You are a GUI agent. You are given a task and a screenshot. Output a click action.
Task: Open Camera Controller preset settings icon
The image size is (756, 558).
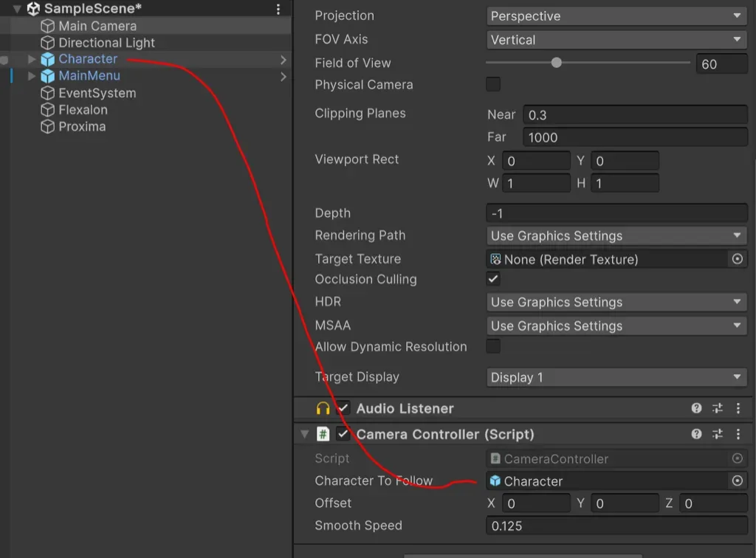[x=718, y=435]
